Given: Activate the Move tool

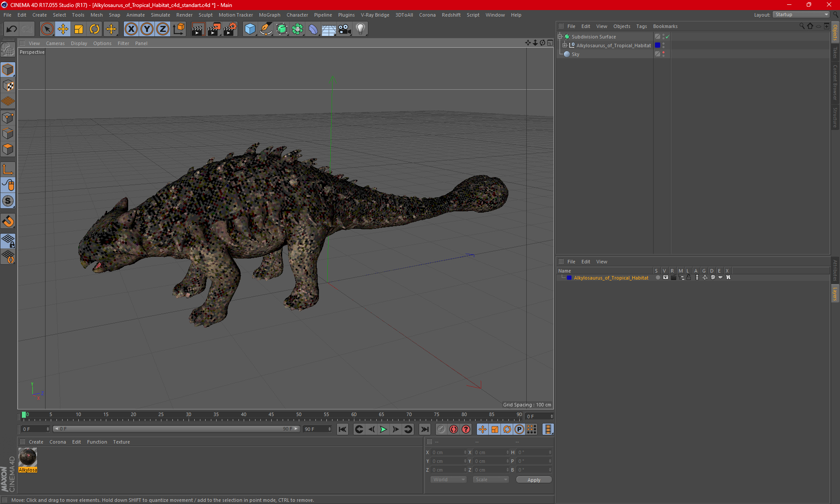Looking at the screenshot, I should pos(63,29).
